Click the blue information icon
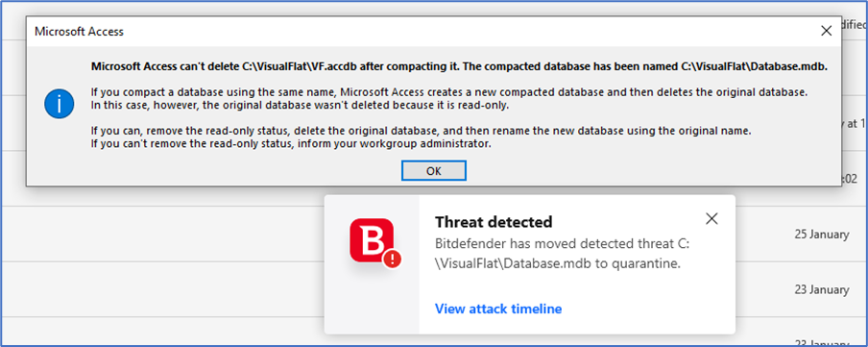Screen dimensions: 868x347 click(x=60, y=104)
